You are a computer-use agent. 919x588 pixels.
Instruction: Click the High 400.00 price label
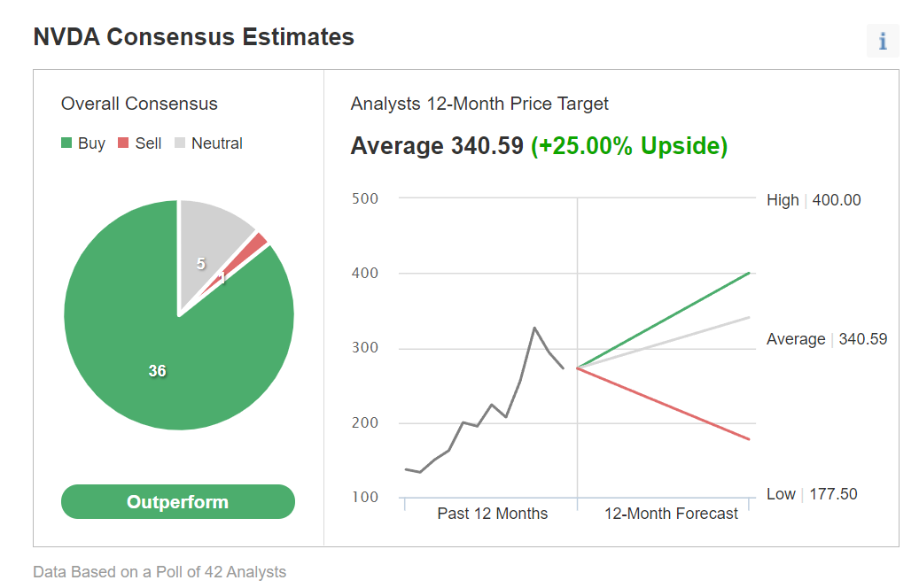(x=814, y=200)
